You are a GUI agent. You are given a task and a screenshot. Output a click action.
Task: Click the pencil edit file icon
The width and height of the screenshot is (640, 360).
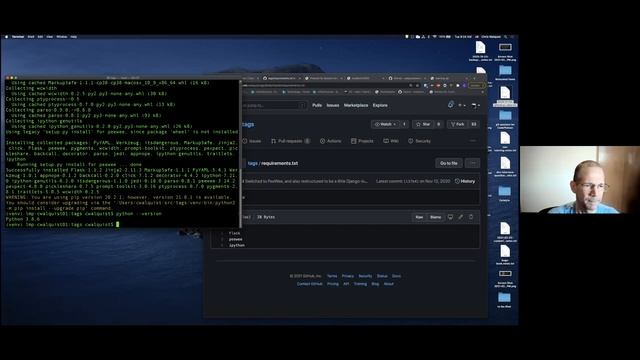pos(460,217)
